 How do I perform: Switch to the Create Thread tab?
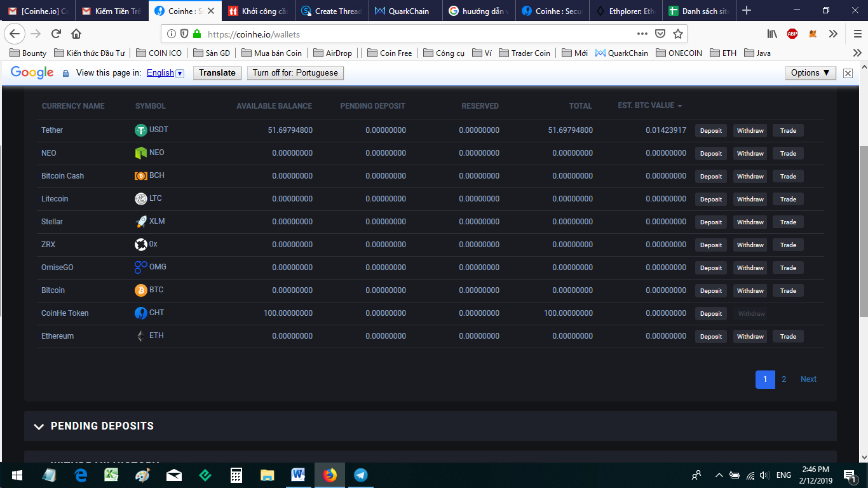click(x=331, y=11)
